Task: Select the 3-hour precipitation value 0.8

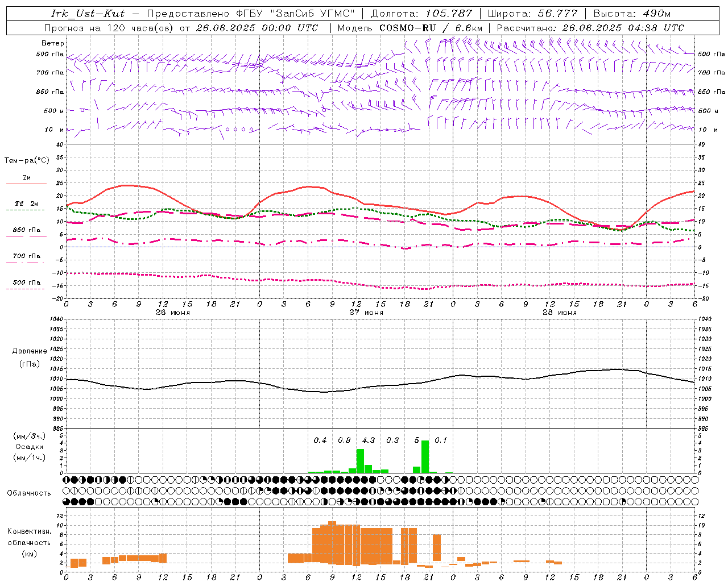Action: [x=344, y=440]
